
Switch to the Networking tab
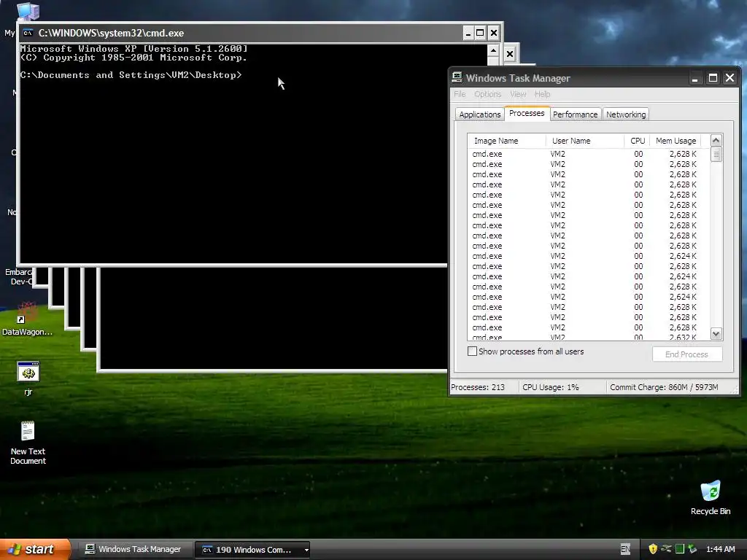(x=626, y=114)
